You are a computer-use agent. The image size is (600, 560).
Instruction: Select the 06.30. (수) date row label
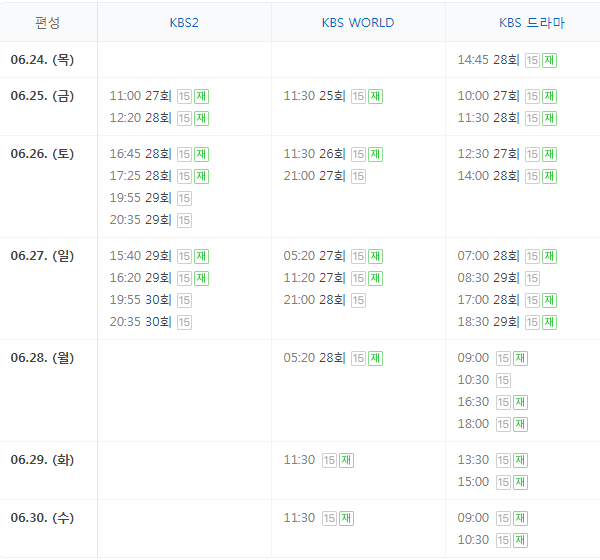click(42, 518)
